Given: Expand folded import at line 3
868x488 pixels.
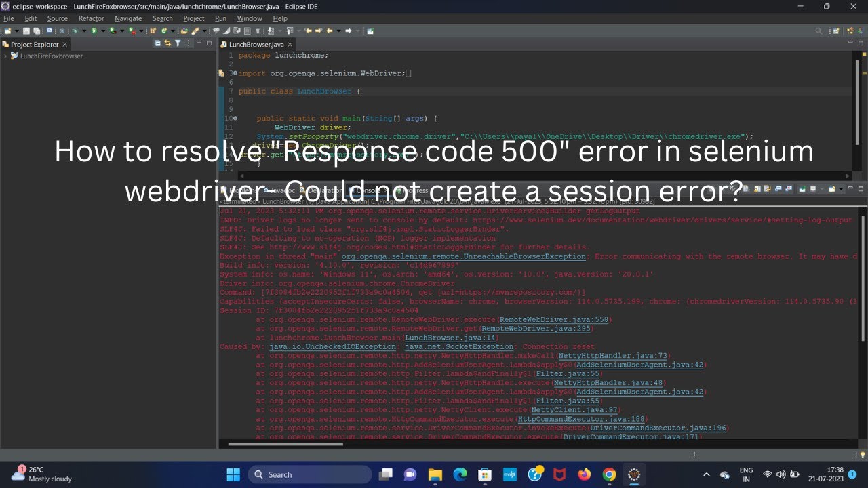Looking at the screenshot, I should (235, 73).
